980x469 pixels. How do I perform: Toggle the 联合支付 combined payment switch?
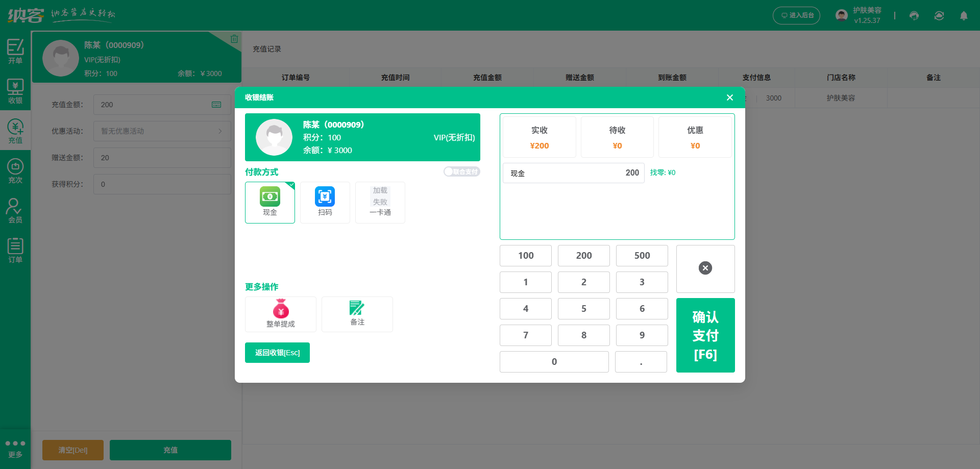tap(461, 172)
